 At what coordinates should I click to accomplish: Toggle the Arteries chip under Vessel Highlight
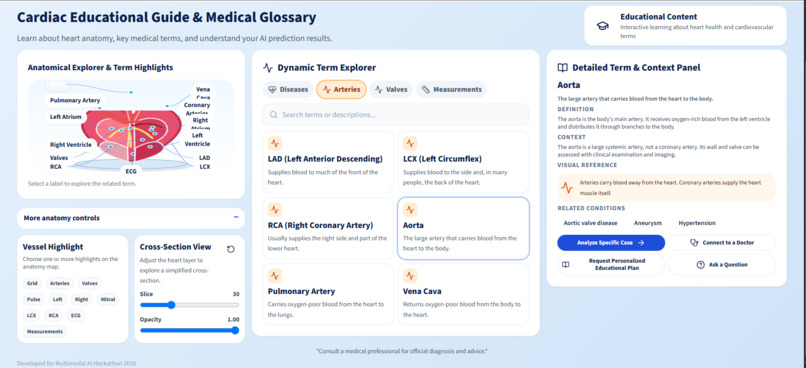point(60,283)
